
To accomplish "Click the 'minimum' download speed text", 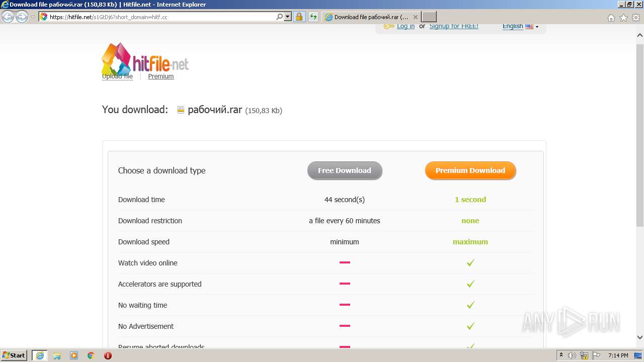I will pyautogui.click(x=345, y=242).
